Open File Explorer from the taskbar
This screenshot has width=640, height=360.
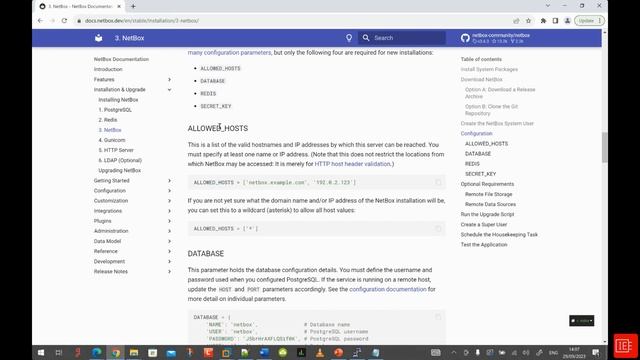[x=134, y=353]
